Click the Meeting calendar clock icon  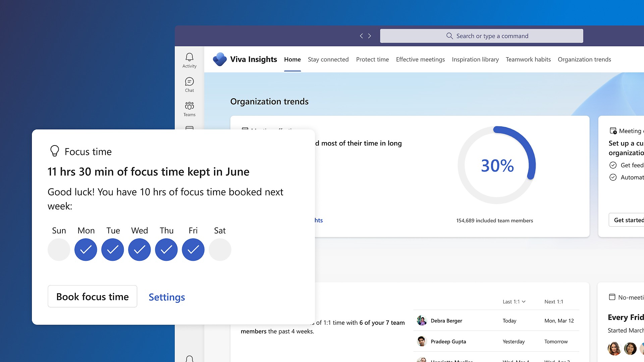pyautogui.click(x=613, y=131)
